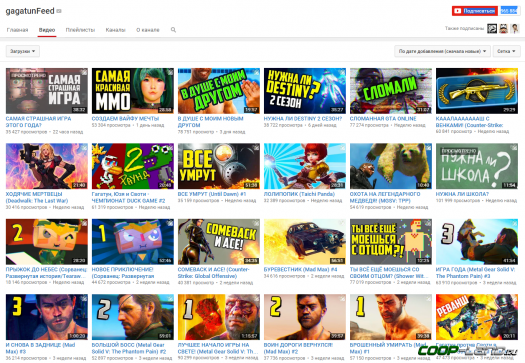Click the ПРЫЖОК ДО НЕБЕС title link
525x363 pixels.
pos(46,273)
